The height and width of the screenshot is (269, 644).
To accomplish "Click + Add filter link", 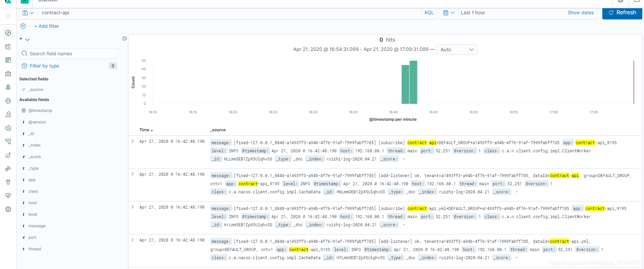I will coord(46,26).
